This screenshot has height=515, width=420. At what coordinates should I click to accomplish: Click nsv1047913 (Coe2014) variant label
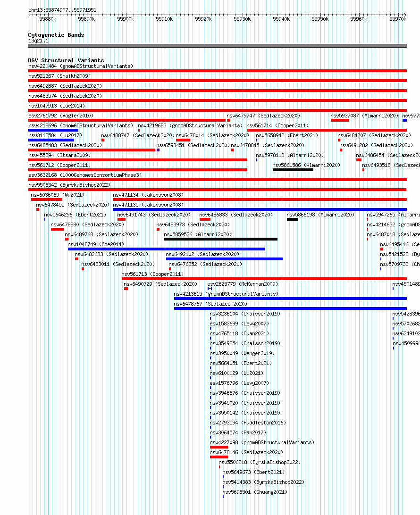point(57,106)
